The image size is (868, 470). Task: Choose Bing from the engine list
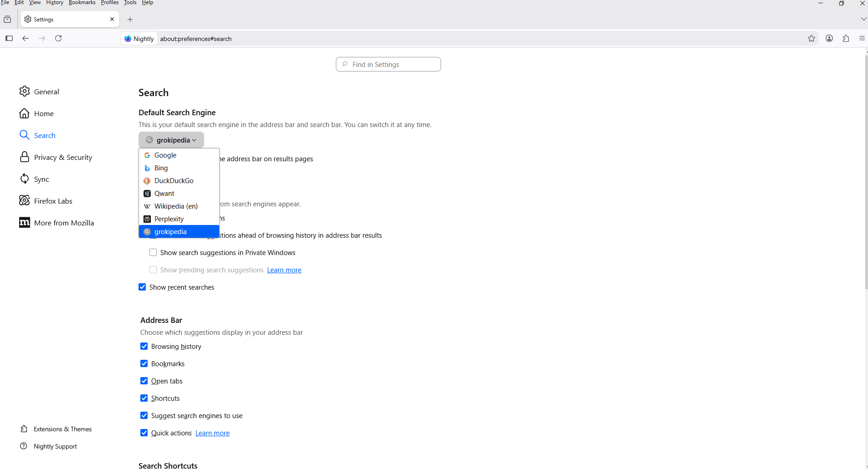tap(179, 168)
